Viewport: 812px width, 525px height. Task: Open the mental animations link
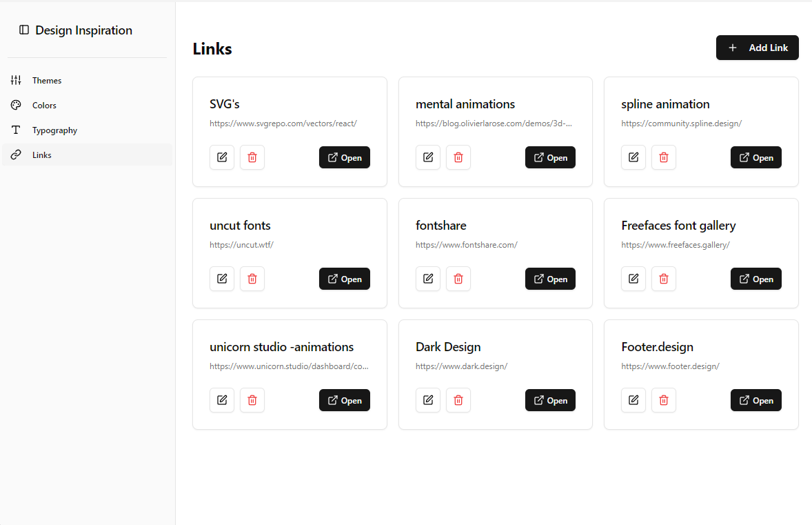tap(550, 157)
